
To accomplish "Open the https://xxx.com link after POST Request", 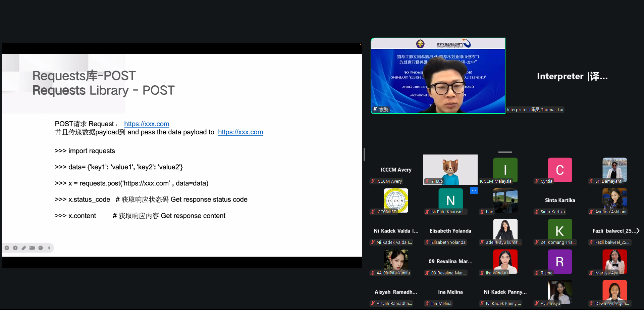I will coord(147,124).
